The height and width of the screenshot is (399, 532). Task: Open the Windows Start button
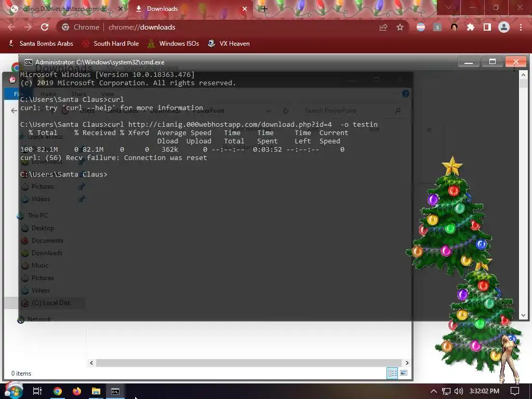click(13, 391)
